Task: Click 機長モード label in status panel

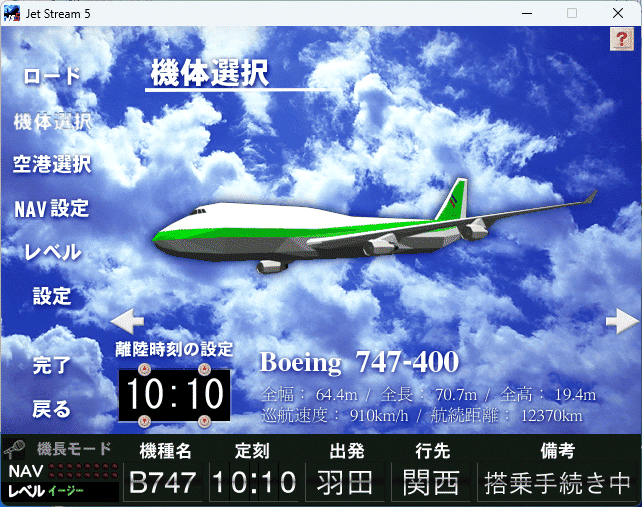Action: pos(74,449)
